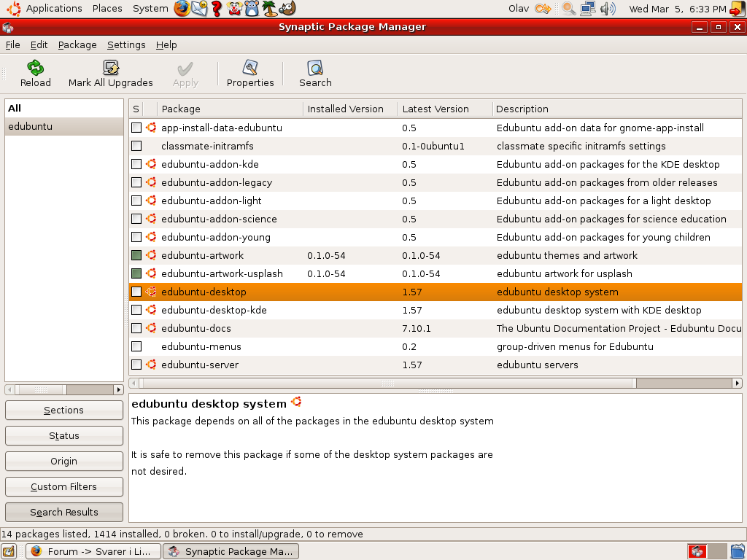Screen dimensions: 747x560
Task: Open package Properties from toolbar
Action: click(x=250, y=68)
